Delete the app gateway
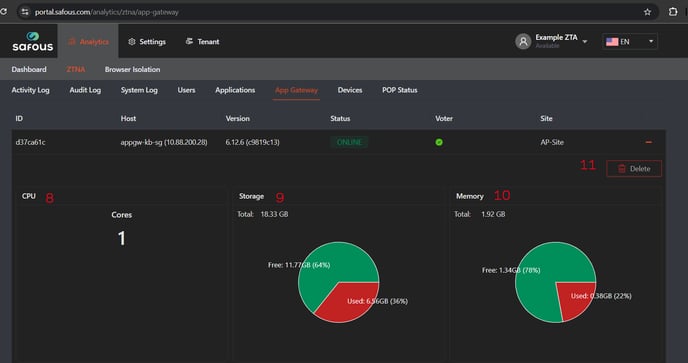 click(634, 169)
